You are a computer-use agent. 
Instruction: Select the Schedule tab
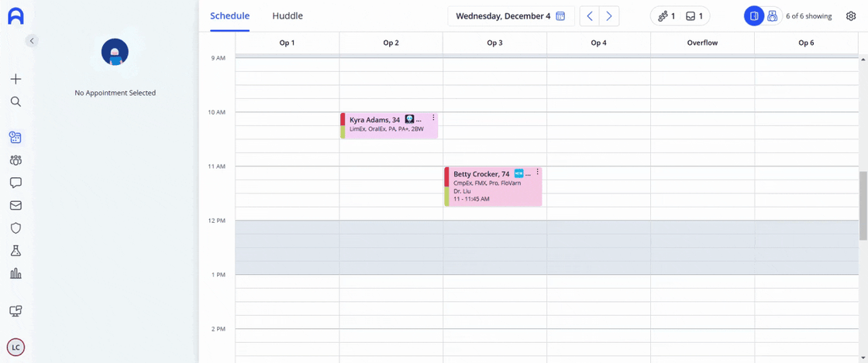coord(229,16)
